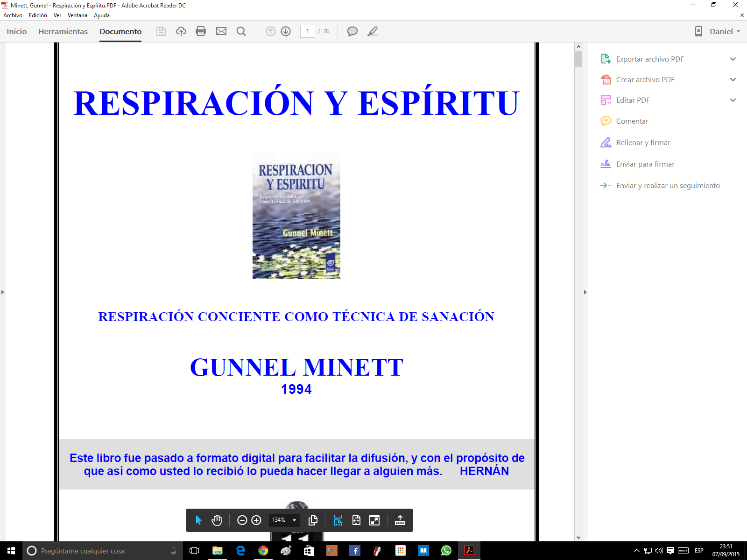
Task: Zoom in with the plus button
Action: pyautogui.click(x=256, y=520)
